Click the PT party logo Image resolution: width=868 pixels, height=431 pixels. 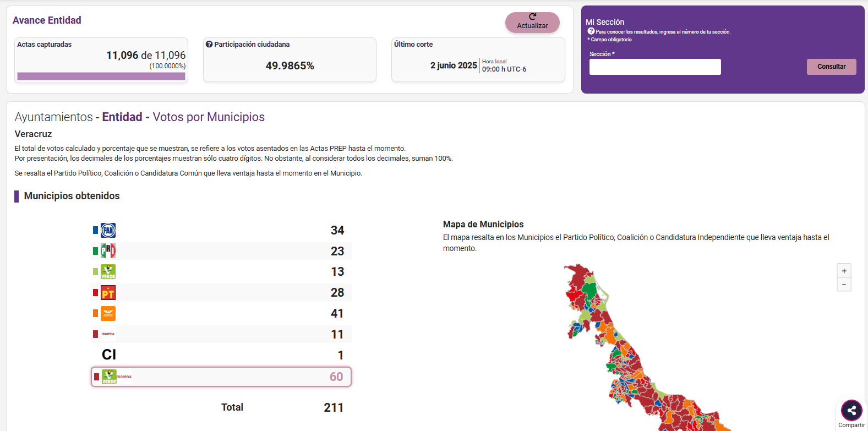coord(108,292)
